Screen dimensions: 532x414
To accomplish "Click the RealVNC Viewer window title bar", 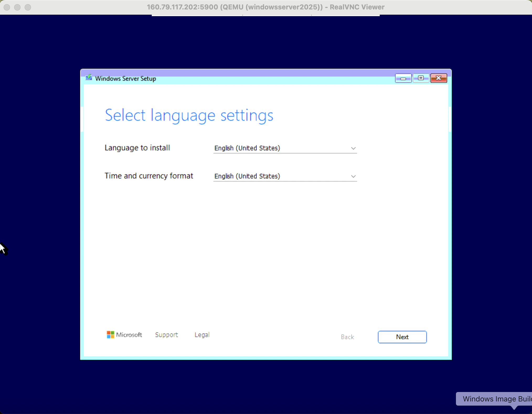I will pos(265,7).
